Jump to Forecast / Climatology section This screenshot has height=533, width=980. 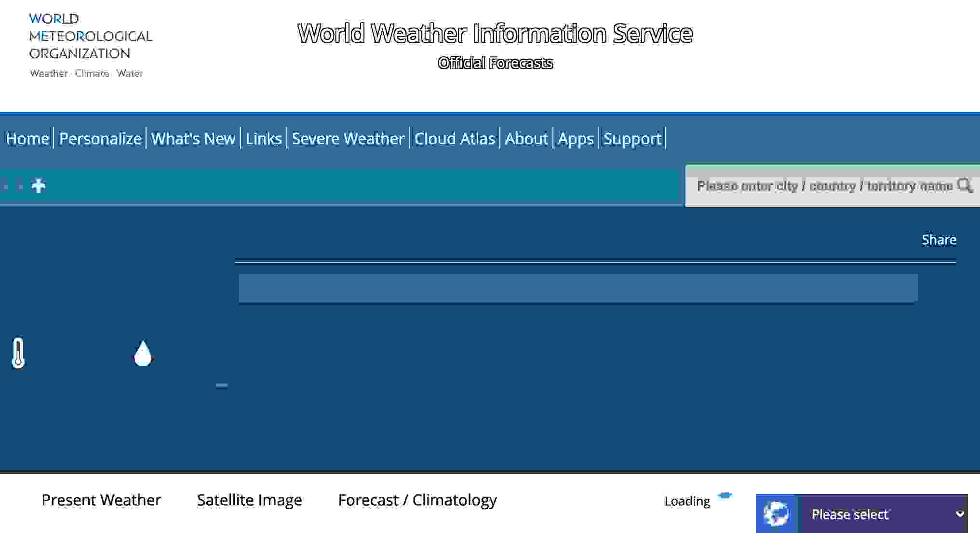pyautogui.click(x=417, y=500)
